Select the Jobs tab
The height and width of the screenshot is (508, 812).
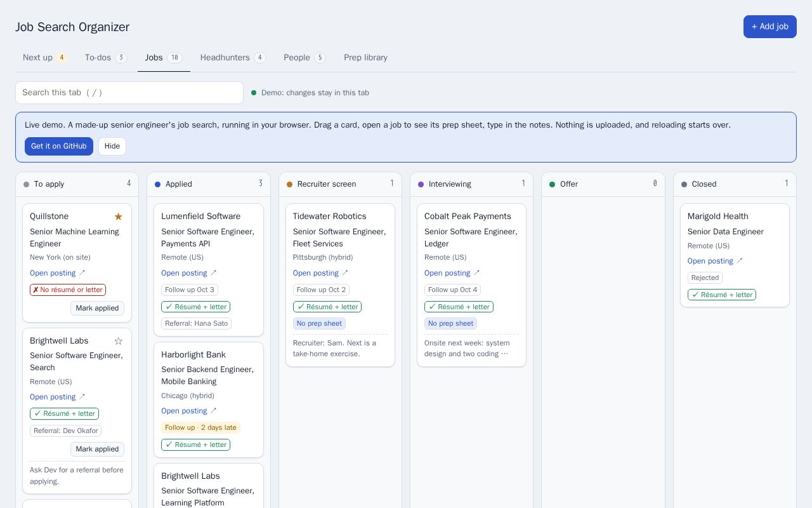click(x=164, y=58)
